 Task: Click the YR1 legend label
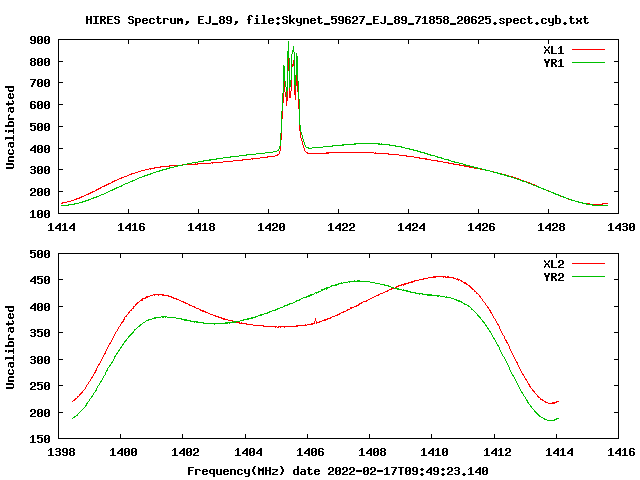(x=553, y=63)
